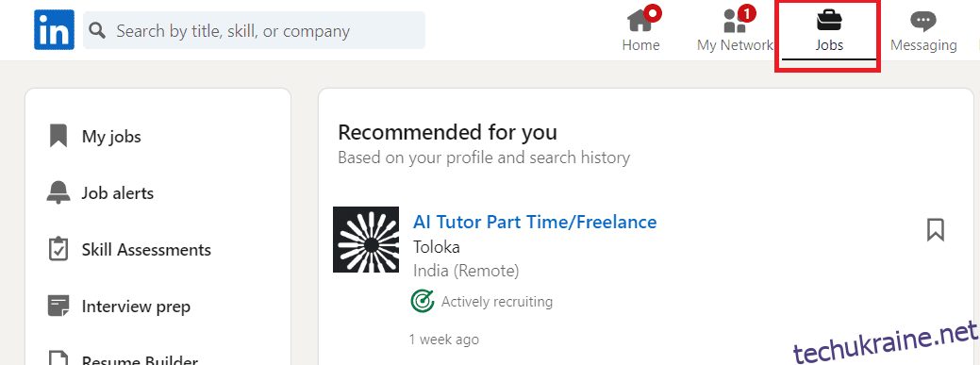The height and width of the screenshot is (365, 980).
Task: Click the My jobs bookmark icon
Action: 58,136
